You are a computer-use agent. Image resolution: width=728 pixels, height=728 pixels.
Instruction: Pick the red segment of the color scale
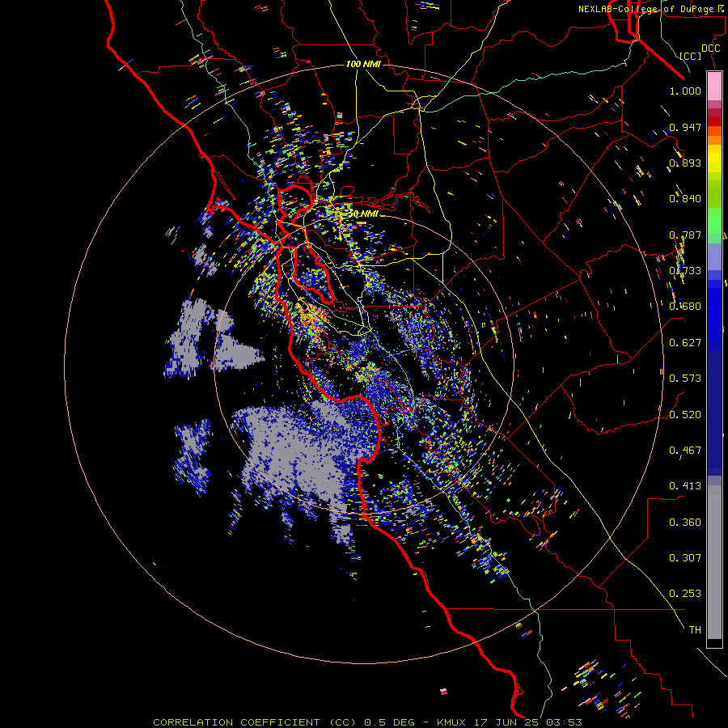[714, 121]
